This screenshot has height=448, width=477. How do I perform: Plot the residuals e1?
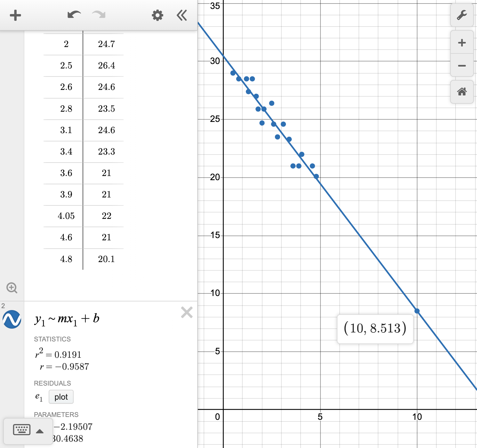61,397
